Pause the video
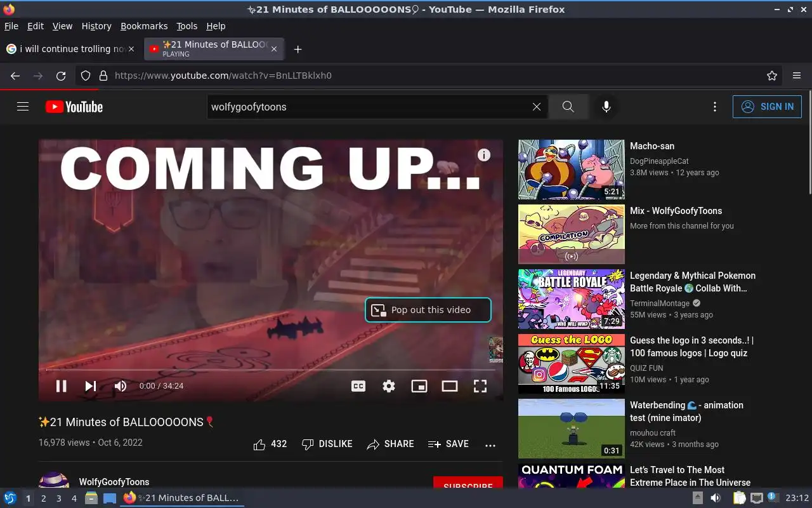812x508 pixels. (x=62, y=386)
